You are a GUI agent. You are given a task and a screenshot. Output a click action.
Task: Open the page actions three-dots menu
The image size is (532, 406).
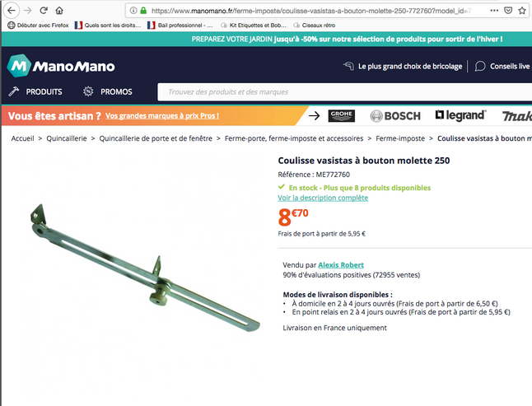[494, 11]
